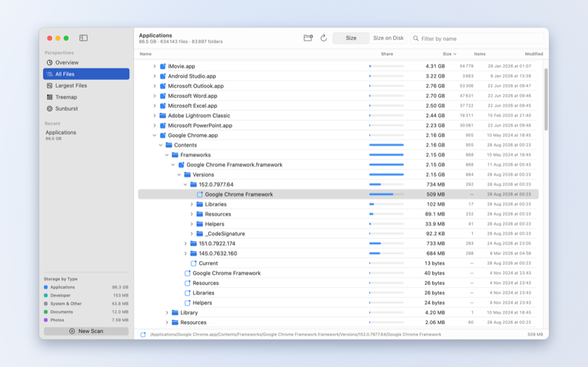Expand the 2.06 MB Resources folder
Image resolution: width=588 pixels, height=367 pixels.
click(167, 323)
